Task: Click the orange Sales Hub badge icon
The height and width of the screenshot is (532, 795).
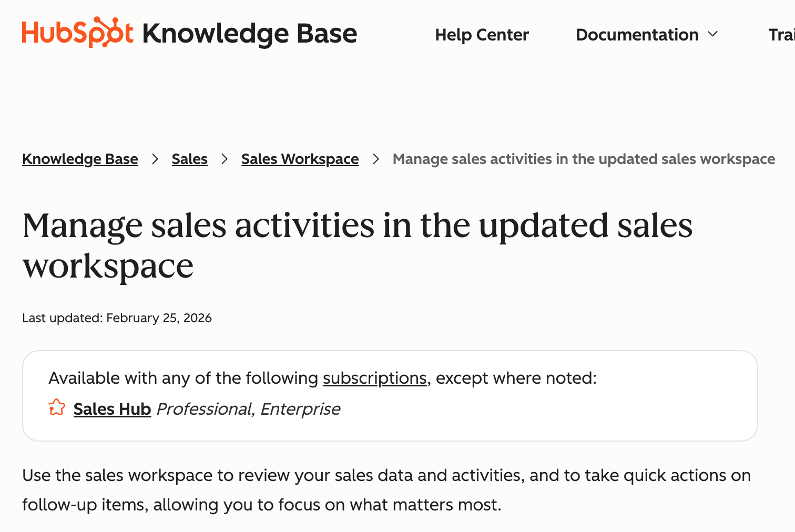Action: pos(57,408)
